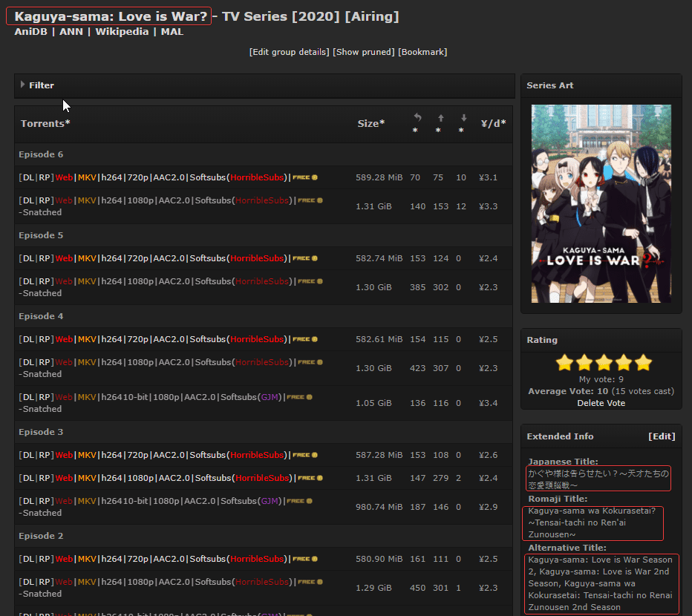
Task: Click FREE badge on Episode 4 GJM torrent
Action: (300, 397)
